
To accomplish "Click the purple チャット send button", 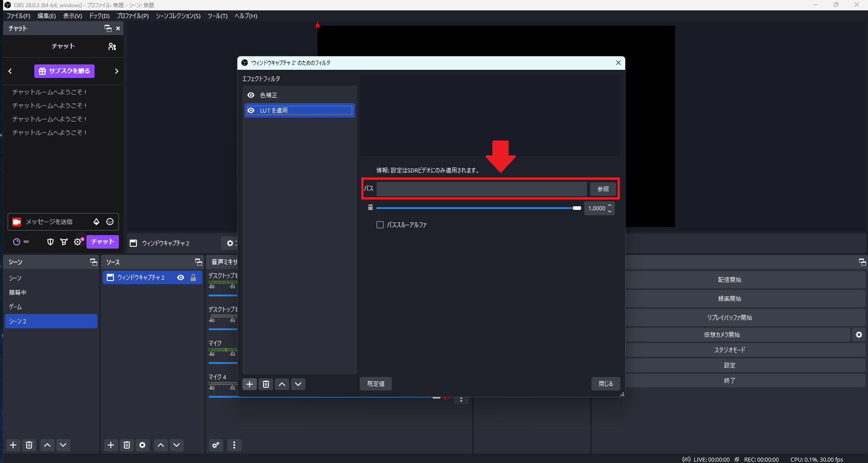I will click(103, 241).
